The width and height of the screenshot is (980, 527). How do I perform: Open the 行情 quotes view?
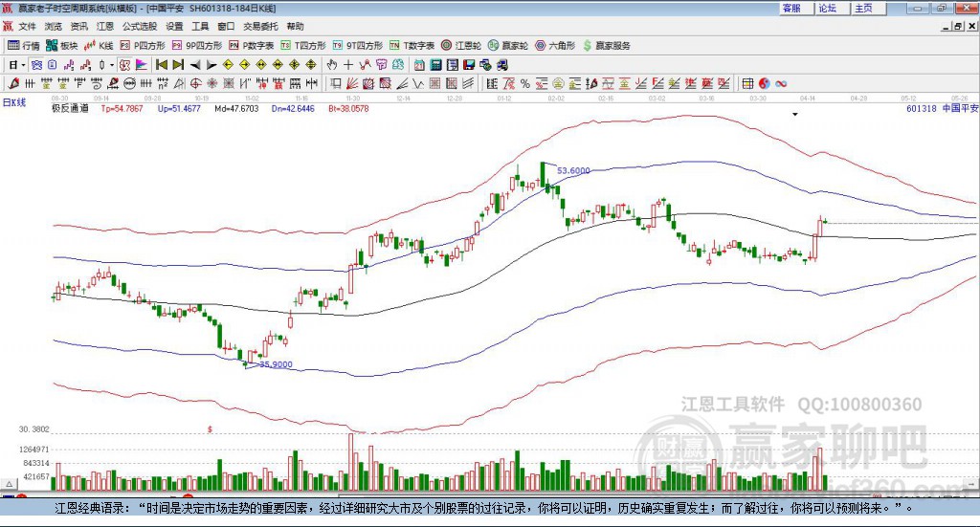click(x=23, y=46)
